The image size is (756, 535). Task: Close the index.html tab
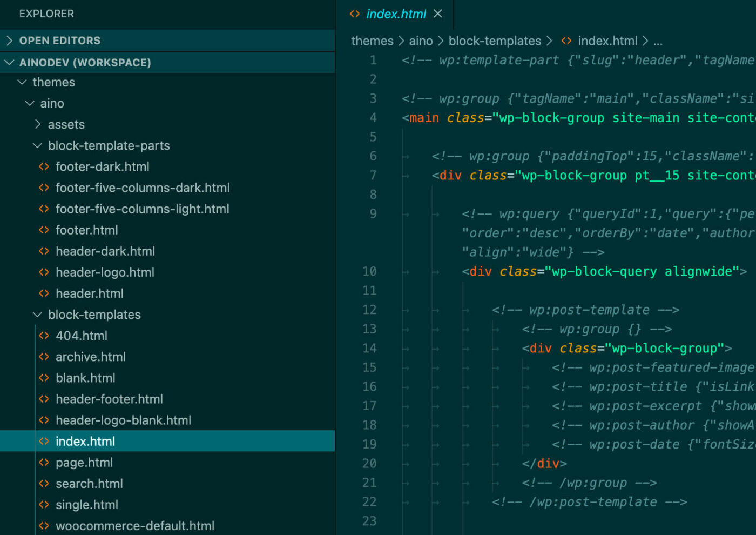437,14
